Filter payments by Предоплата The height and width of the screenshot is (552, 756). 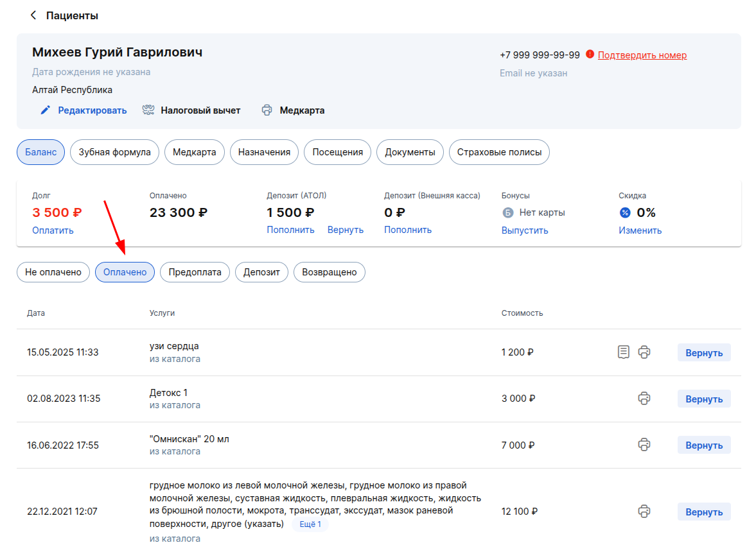click(195, 272)
